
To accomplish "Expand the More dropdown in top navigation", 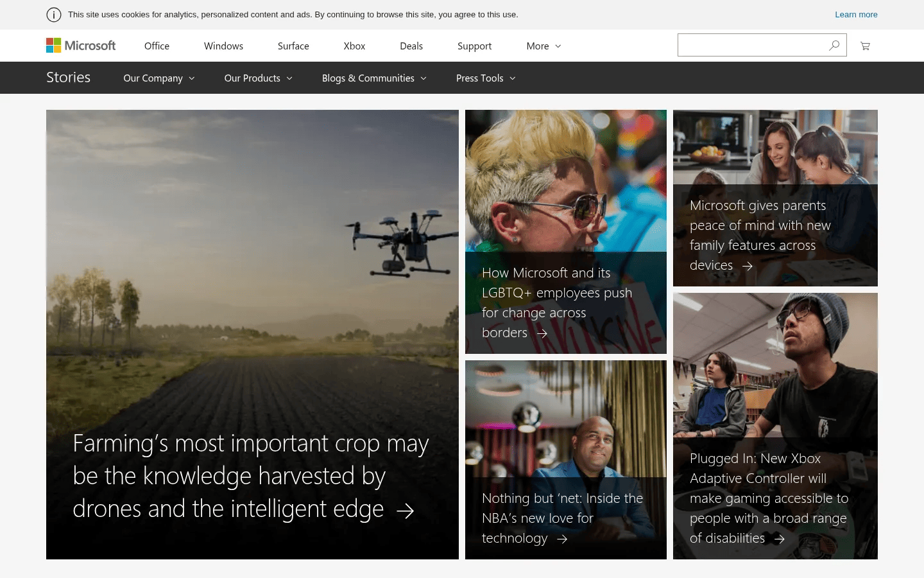I will tap(543, 46).
